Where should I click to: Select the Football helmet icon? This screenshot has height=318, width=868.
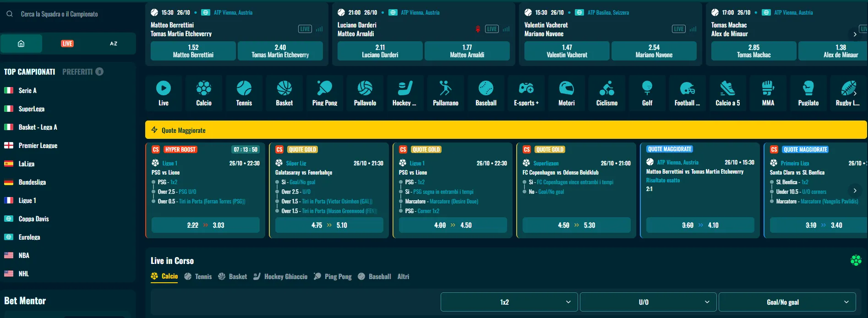(688, 88)
